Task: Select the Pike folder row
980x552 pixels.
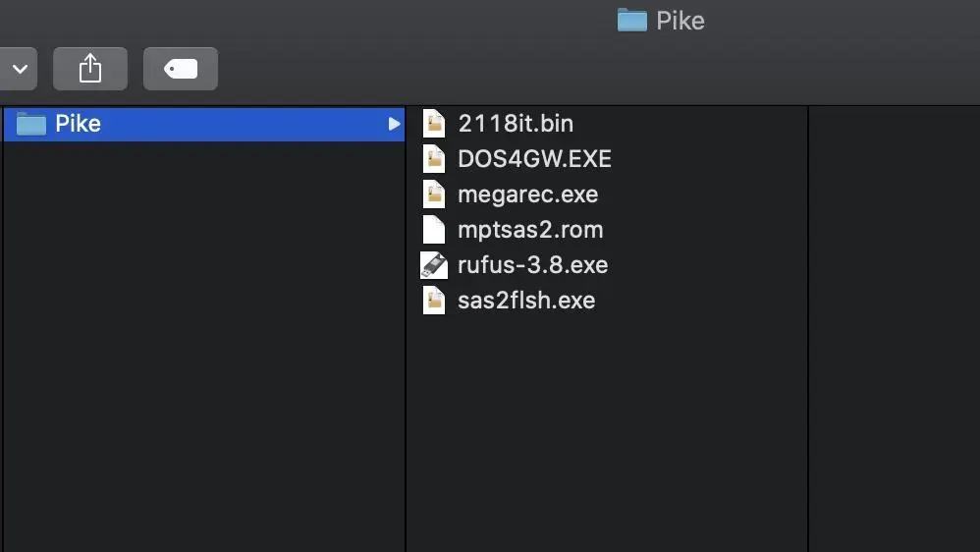Action: coord(203,124)
